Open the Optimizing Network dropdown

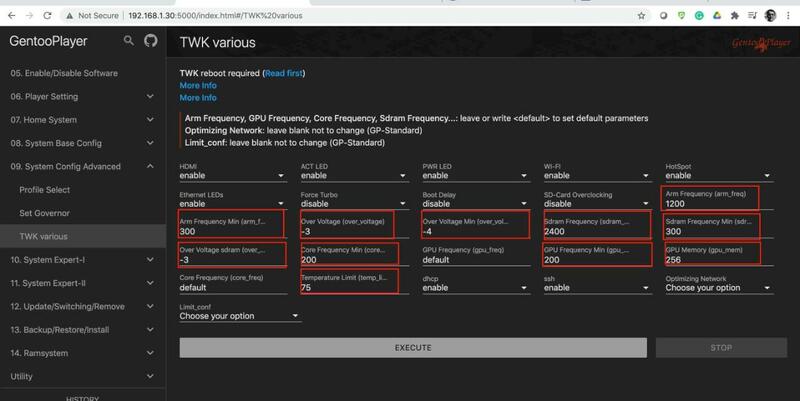click(717, 288)
